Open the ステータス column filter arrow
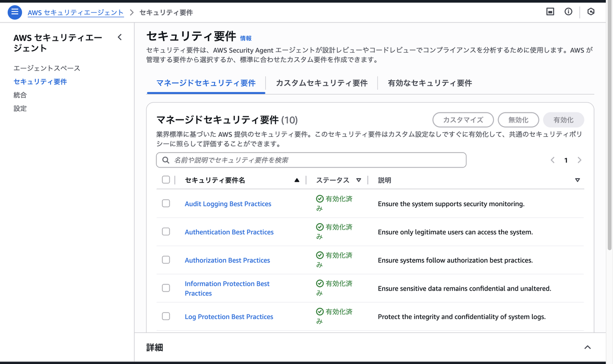 coord(359,180)
